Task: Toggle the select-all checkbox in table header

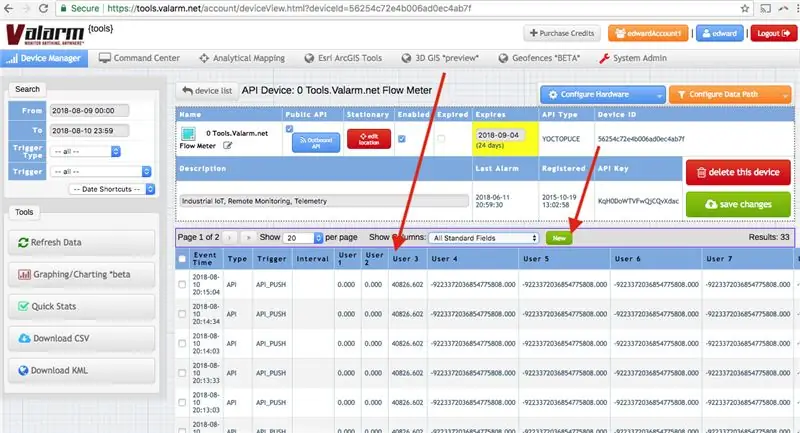Action: pyautogui.click(x=182, y=259)
